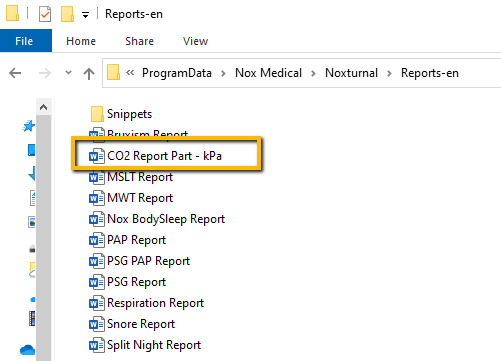
Task: Click Word icon beside MWT Report
Action: [97, 198]
